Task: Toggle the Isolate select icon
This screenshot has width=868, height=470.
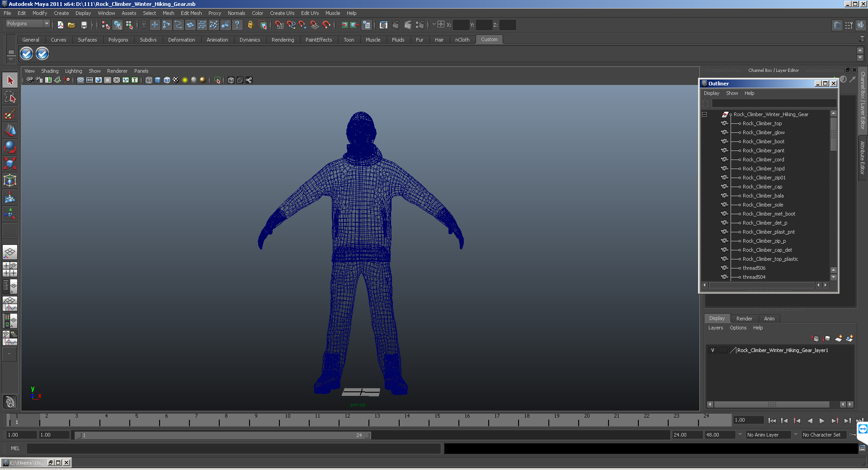Action: click(x=217, y=80)
